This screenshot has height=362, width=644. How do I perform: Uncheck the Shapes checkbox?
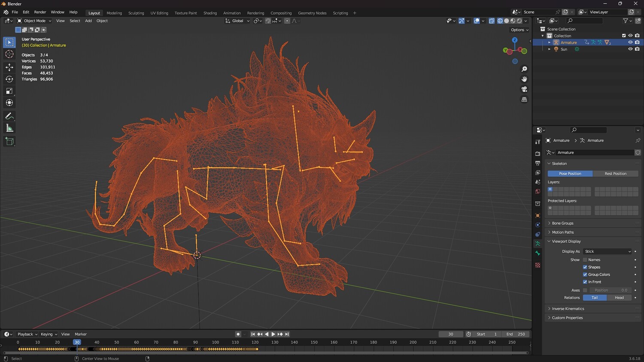click(585, 267)
